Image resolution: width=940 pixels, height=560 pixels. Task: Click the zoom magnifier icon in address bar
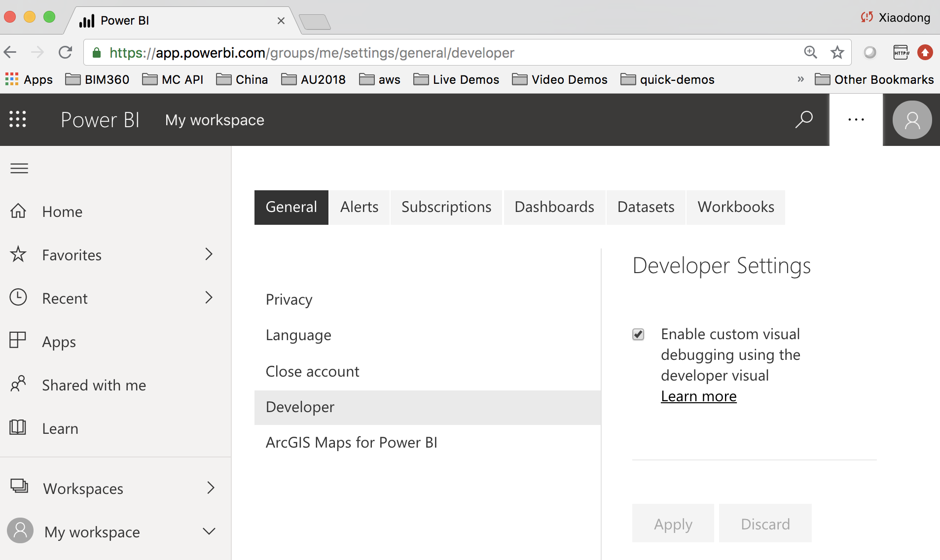811,52
